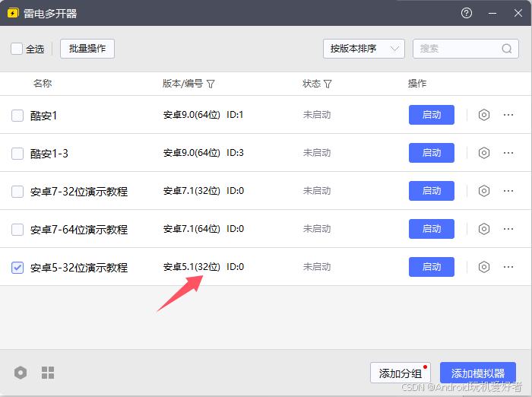Click 安卓5.1(32位) ID:0 version text

(x=203, y=267)
